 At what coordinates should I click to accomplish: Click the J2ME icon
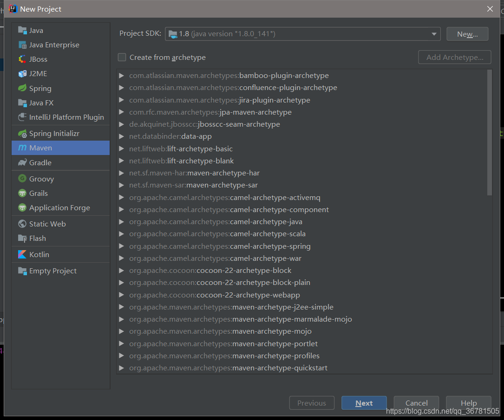(x=22, y=73)
